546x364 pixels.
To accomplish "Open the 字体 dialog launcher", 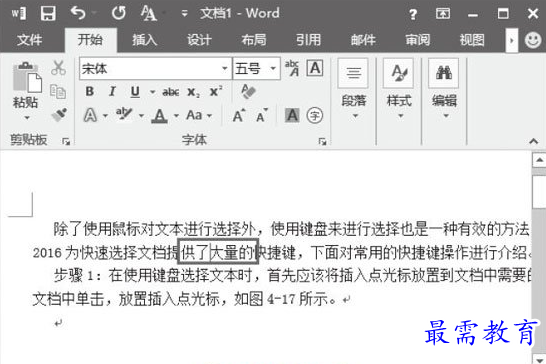I will 322,141.
